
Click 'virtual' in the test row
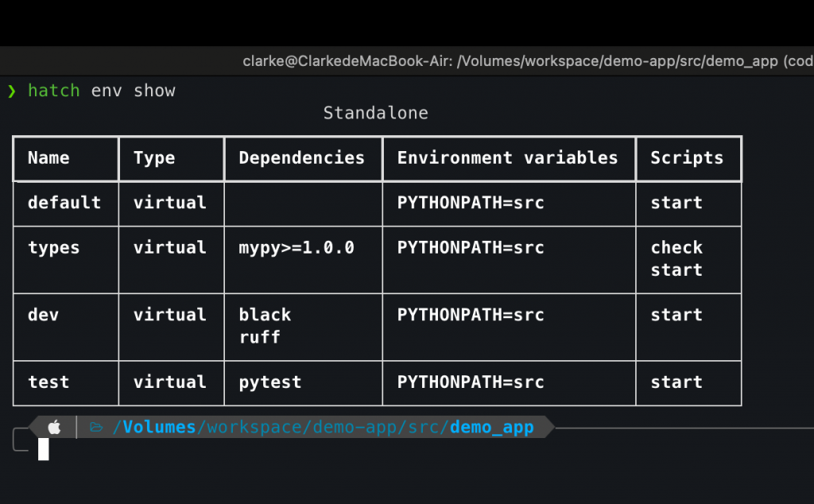170,382
